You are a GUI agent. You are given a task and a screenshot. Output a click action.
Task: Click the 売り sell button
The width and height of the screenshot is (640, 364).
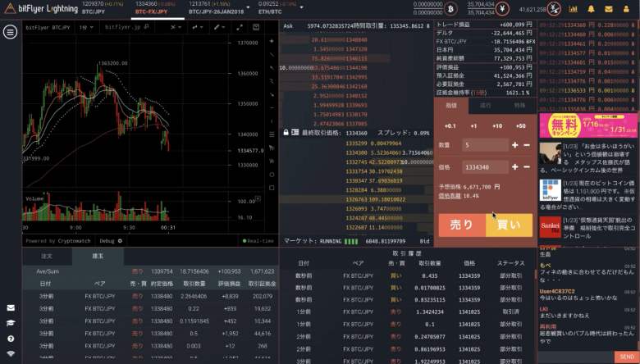462,225
